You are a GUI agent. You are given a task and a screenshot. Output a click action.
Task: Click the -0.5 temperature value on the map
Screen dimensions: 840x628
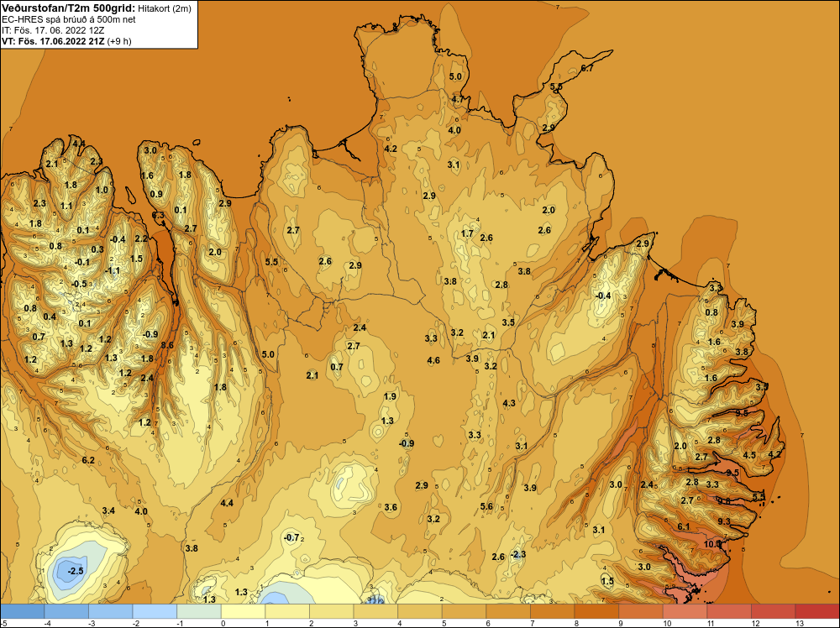tap(79, 284)
